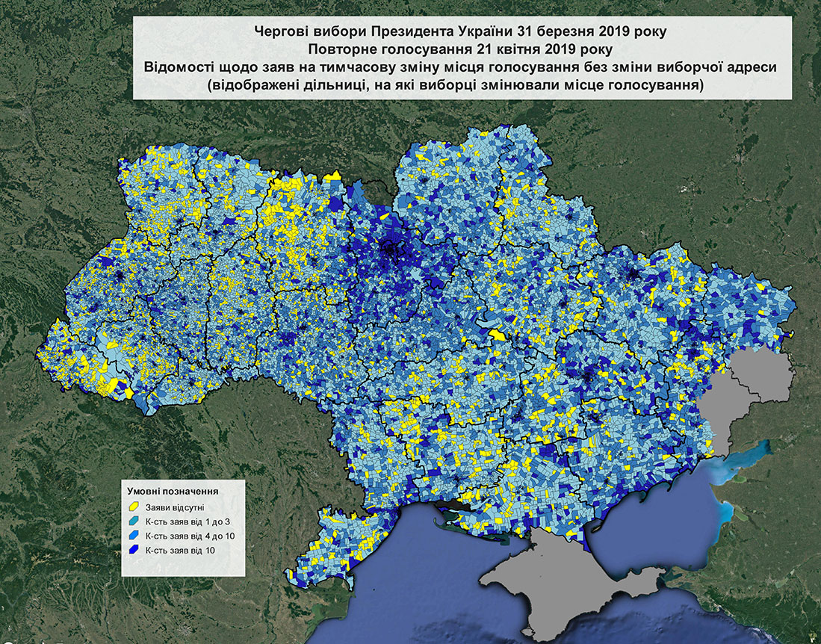Click the dark blue Kyiv city cluster

[x=389, y=249]
